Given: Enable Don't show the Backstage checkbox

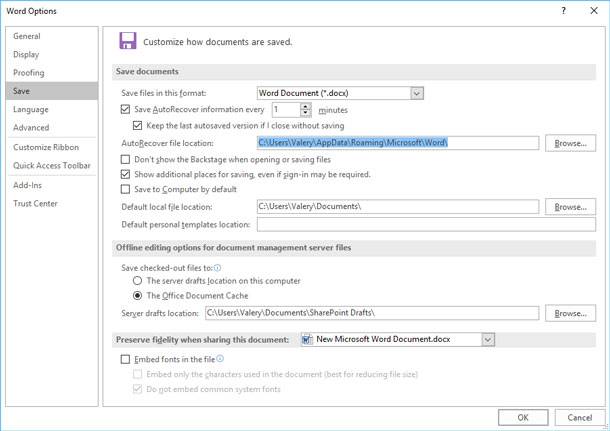Looking at the screenshot, I should [x=125, y=159].
